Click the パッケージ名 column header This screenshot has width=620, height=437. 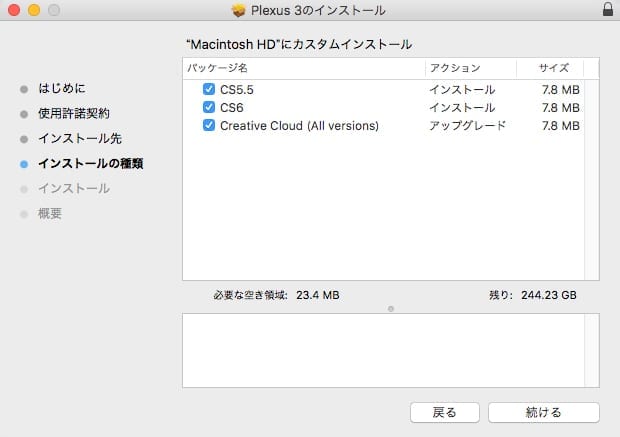coord(304,68)
